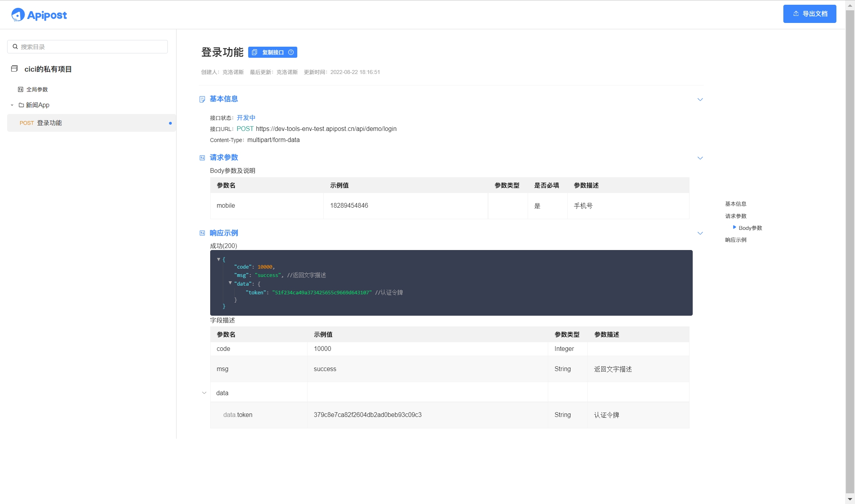Click the 是 required cell

547,206
